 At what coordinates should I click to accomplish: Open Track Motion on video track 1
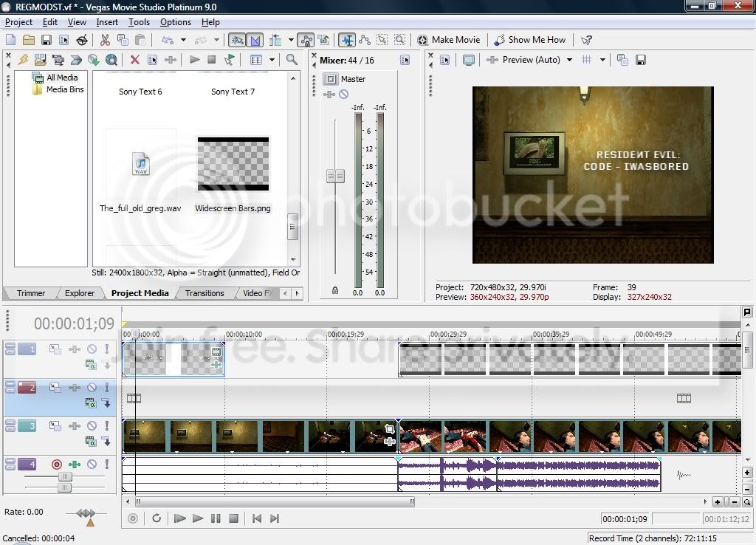pos(55,349)
